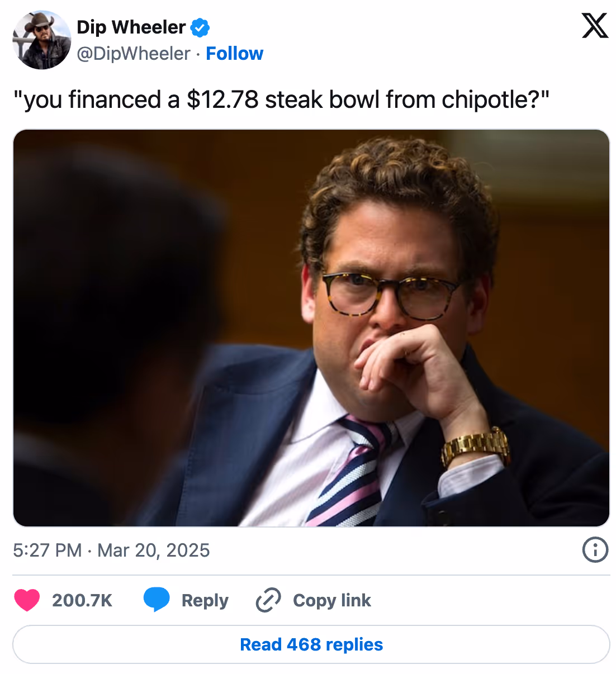Click the Copy link label

(332, 600)
